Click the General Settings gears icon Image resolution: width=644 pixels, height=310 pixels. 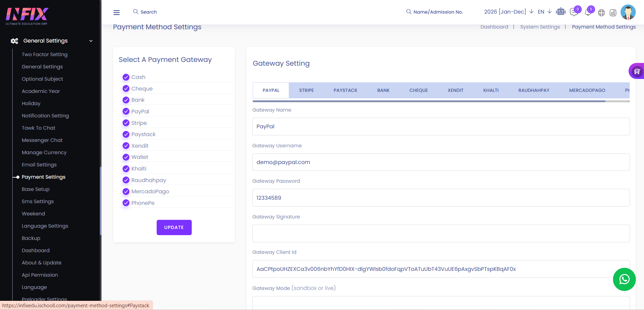click(x=14, y=41)
